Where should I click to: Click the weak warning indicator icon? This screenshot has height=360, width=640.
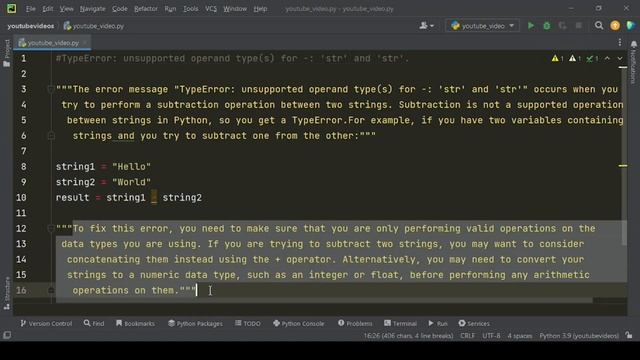coord(575,59)
